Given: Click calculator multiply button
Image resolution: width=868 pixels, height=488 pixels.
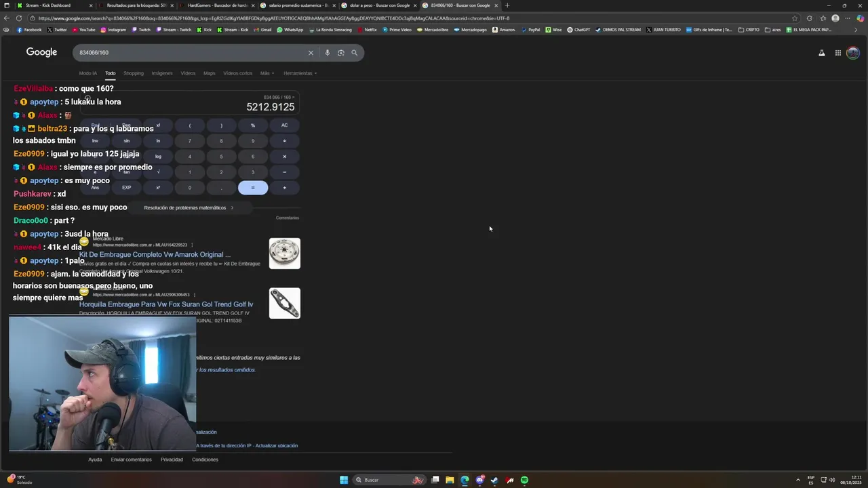Looking at the screenshot, I should pos(284,156).
